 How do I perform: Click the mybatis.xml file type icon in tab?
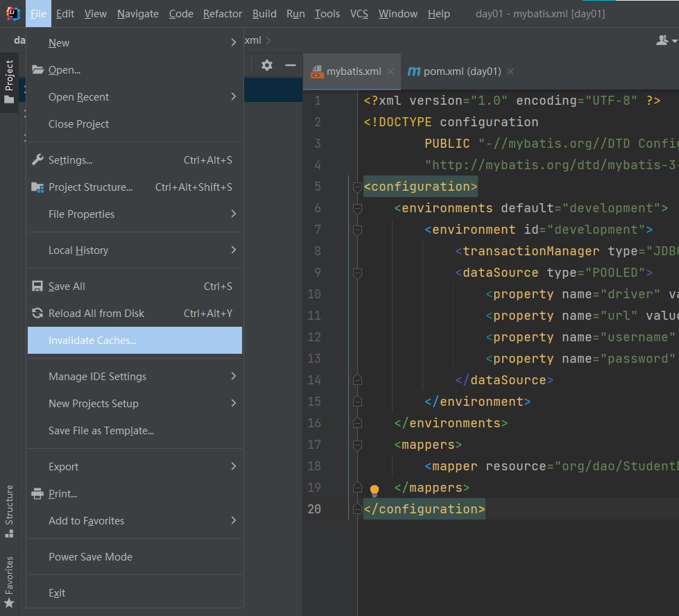point(317,71)
